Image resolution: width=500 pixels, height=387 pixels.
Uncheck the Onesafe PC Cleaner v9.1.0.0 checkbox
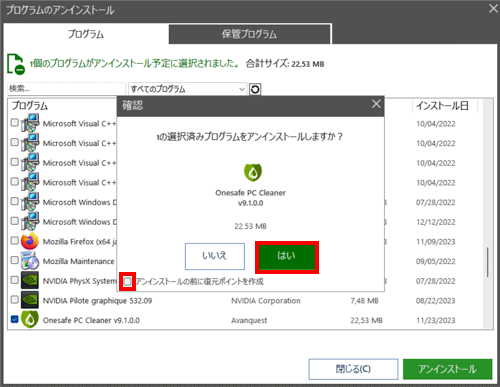[x=14, y=319]
